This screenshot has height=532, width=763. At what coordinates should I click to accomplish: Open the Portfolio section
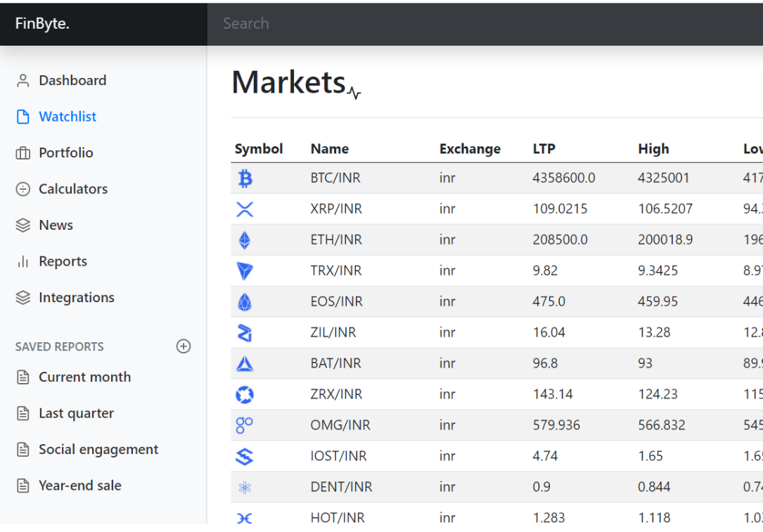tap(65, 153)
